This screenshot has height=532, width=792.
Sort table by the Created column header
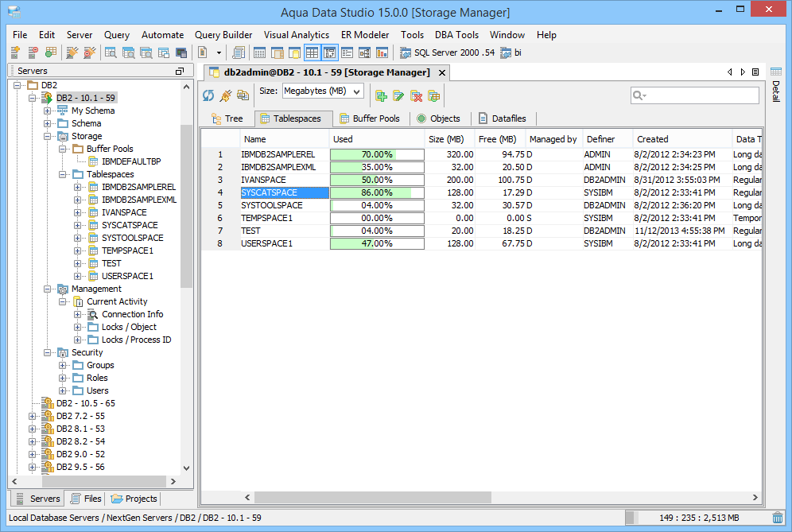[682, 139]
